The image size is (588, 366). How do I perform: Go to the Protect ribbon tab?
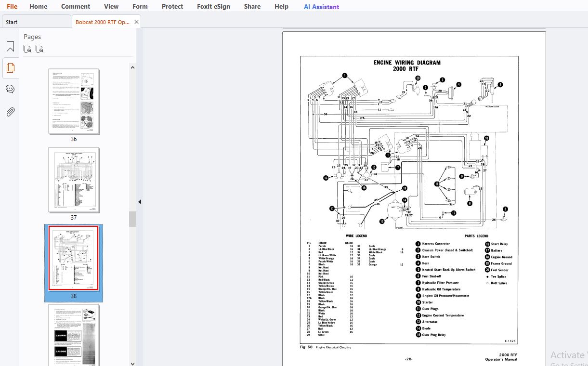pos(172,6)
